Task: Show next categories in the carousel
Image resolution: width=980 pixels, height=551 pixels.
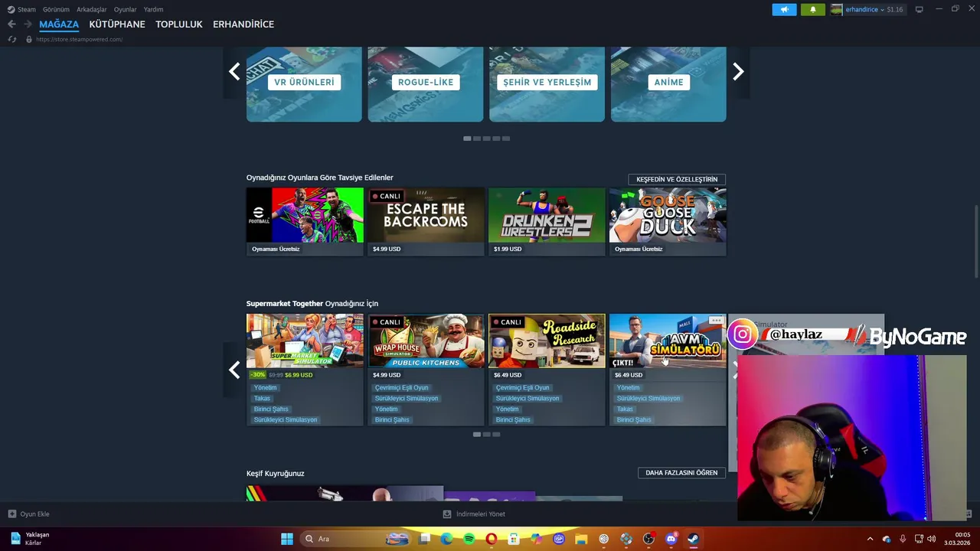Action: point(738,72)
